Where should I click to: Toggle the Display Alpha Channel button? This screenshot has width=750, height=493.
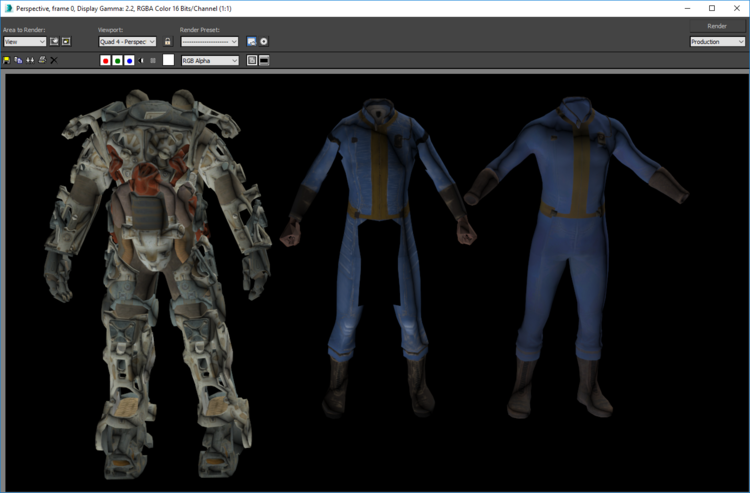tap(141, 61)
